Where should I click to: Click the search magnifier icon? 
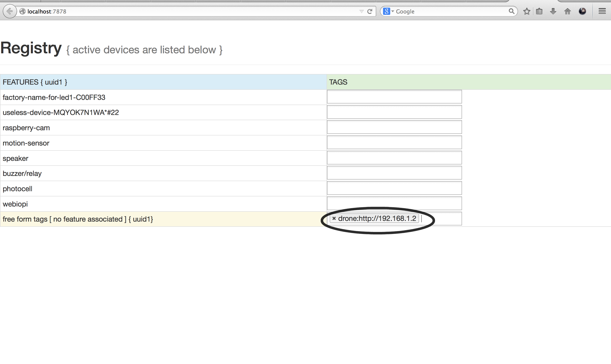pos(511,11)
